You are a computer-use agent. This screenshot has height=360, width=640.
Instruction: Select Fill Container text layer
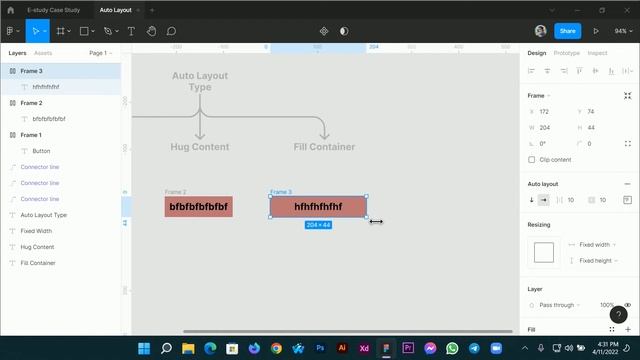61,263
